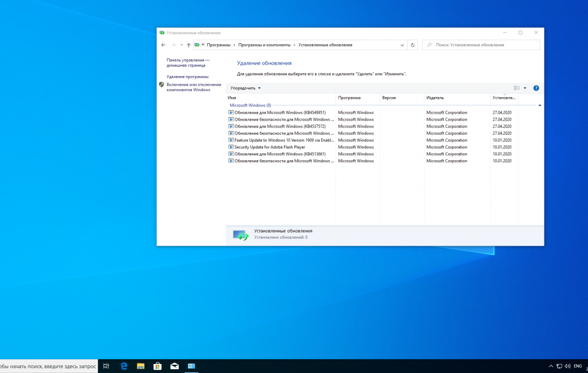588x373 pixels.
Task: Click the "Версия" column header
Action: pos(402,98)
